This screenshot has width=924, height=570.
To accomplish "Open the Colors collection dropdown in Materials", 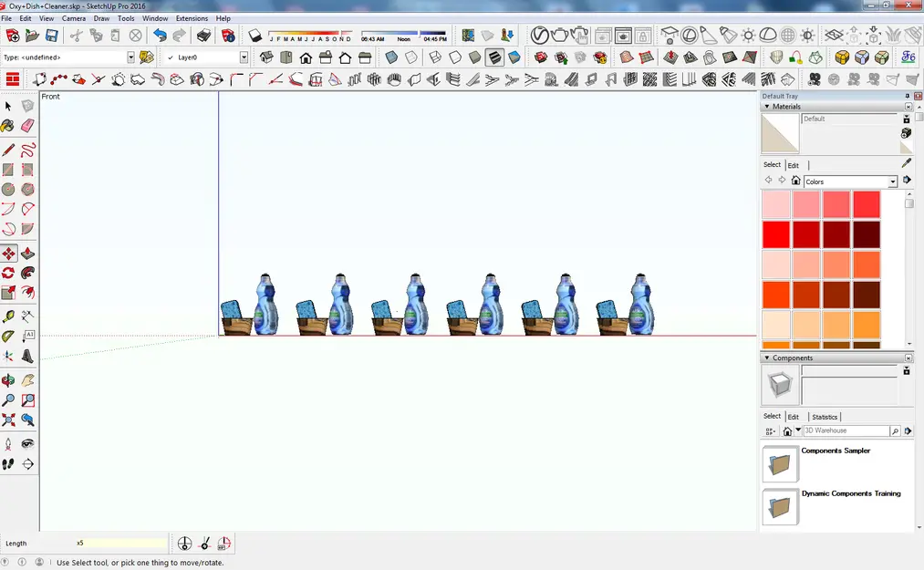I will (x=892, y=181).
